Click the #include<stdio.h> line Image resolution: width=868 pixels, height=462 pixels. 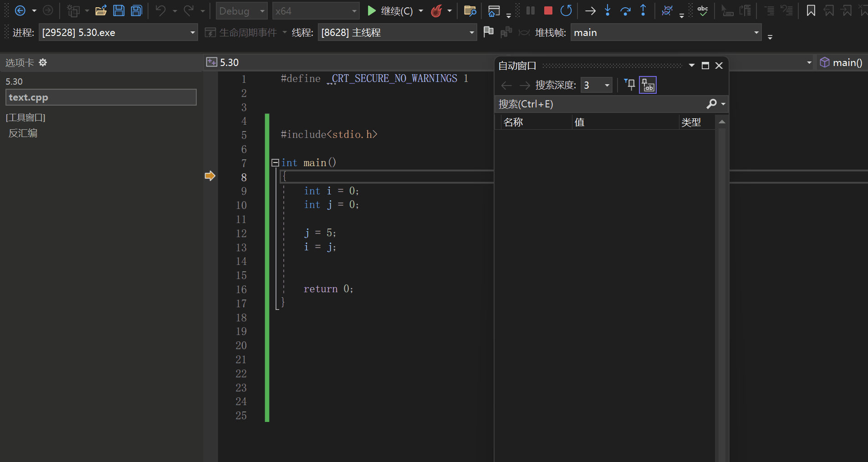pyautogui.click(x=329, y=134)
